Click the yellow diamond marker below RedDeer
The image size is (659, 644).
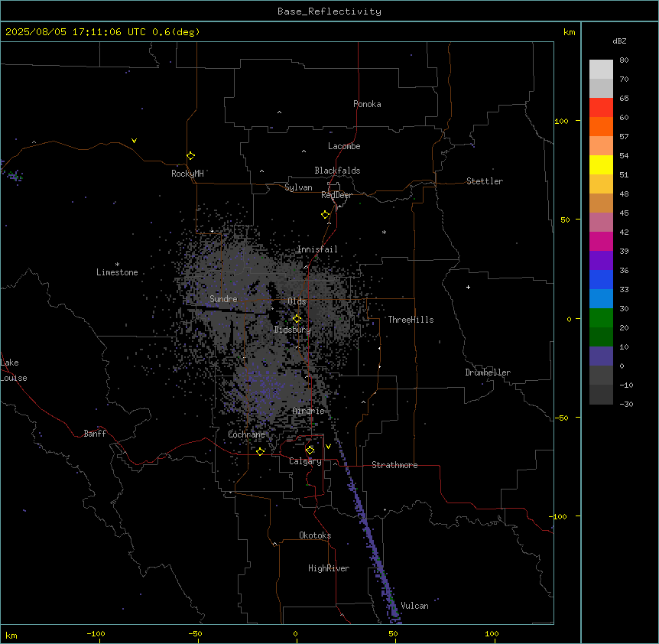[x=326, y=215]
